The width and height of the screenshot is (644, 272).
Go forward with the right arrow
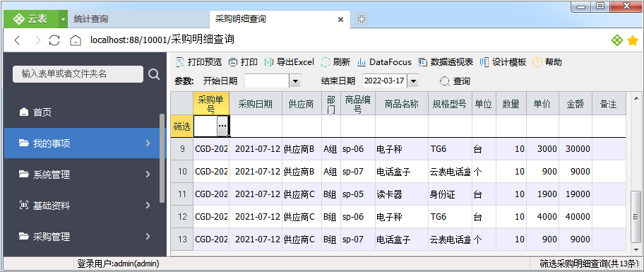click(x=38, y=40)
